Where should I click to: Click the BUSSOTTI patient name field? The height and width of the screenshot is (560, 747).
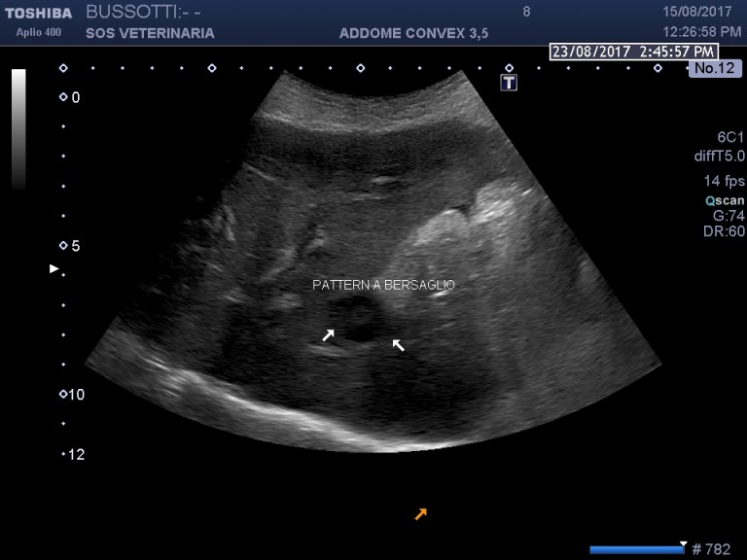143,13
